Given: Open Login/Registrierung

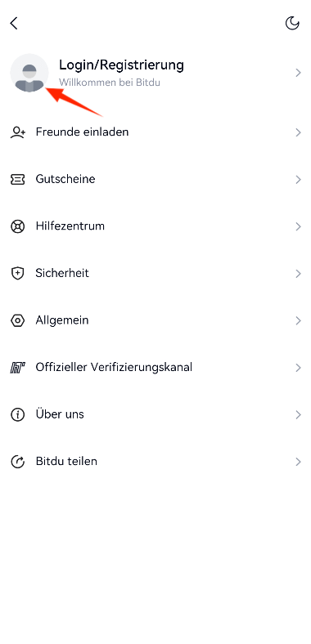Looking at the screenshot, I should (121, 65).
